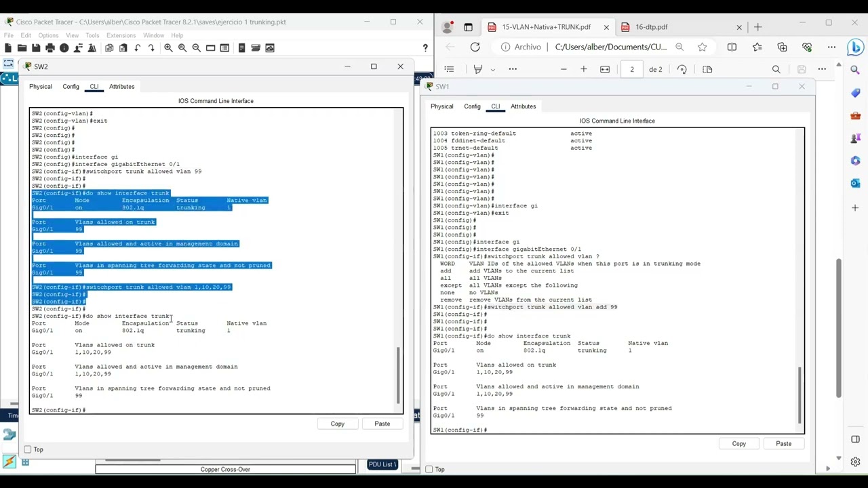Click the PDF zoom in plus button
This screenshot has height=488, width=868.
pyautogui.click(x=583, y=69)
